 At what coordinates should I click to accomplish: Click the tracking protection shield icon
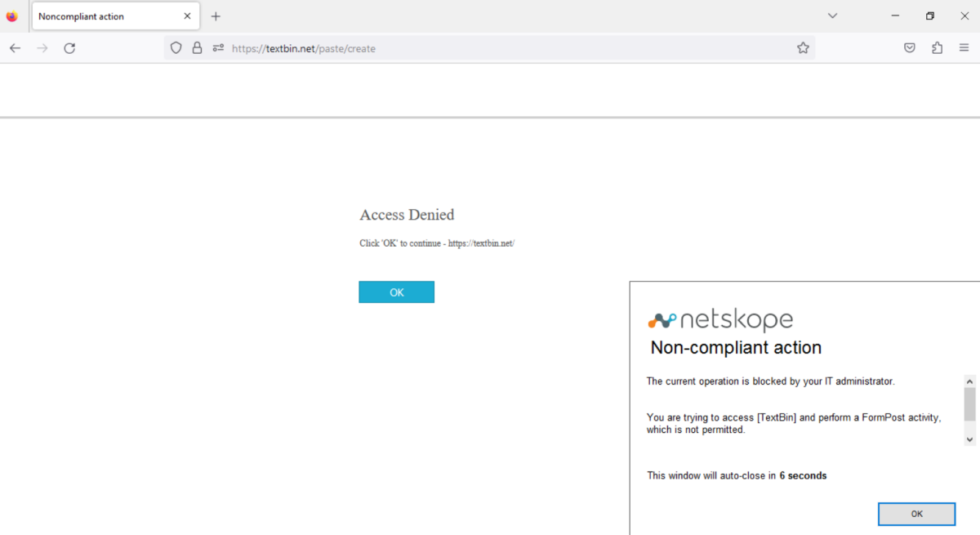click(x=176, y=47)
